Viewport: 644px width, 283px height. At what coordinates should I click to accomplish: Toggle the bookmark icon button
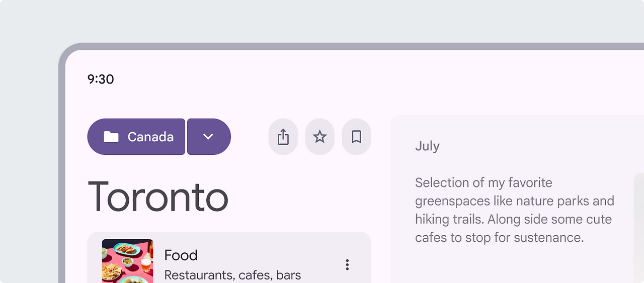357,137
